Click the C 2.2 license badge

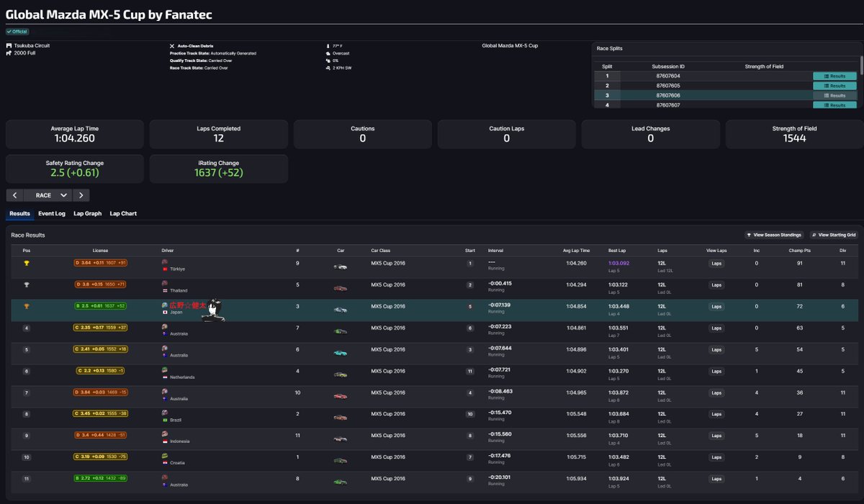tap(101, 372)
